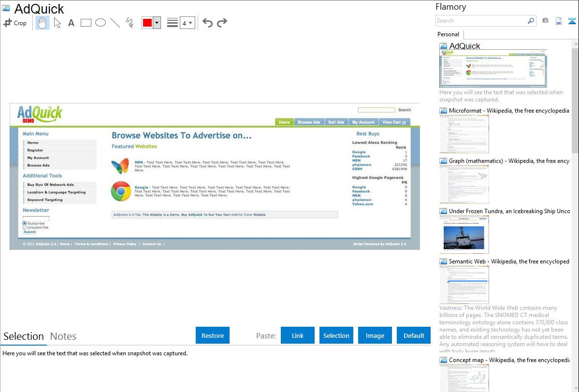Click the phplemon link under Lowest Alexa Ranking
The height and width of the screenshot is (392, 579).
coord(362,165)
